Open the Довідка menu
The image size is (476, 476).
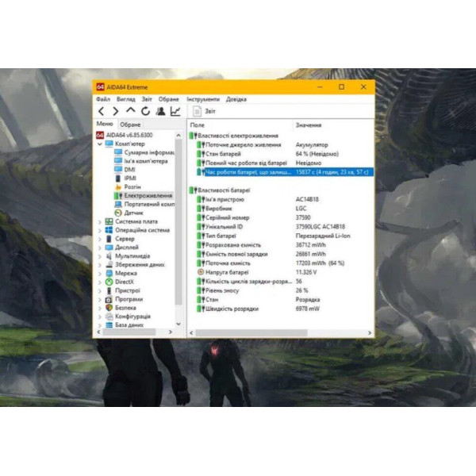click(x=236, y=99)
